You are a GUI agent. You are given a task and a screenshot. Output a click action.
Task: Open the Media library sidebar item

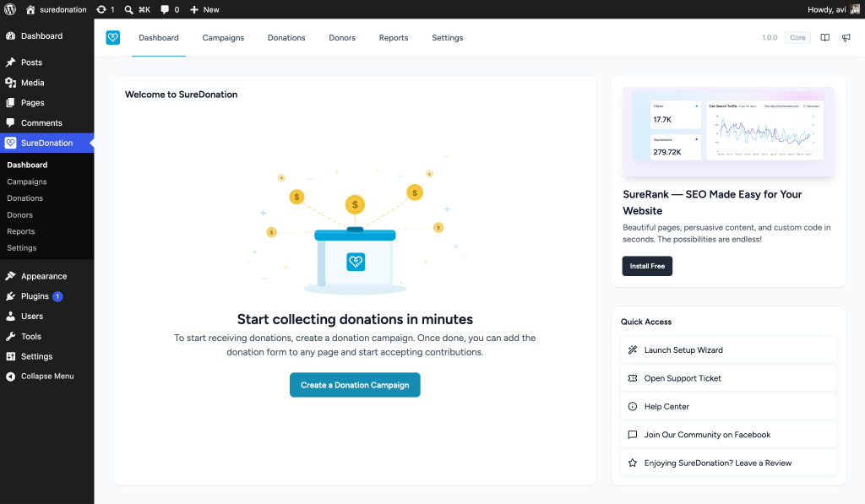click(47, 83)
